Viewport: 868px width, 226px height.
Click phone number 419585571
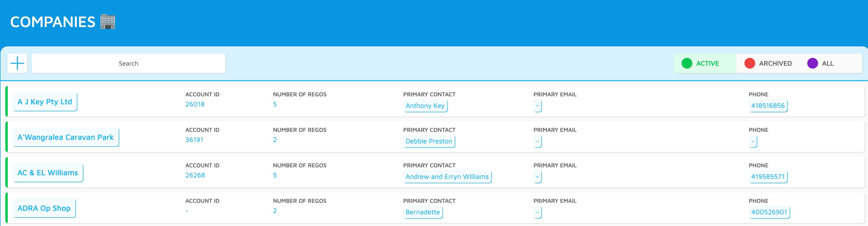(x=768, y=177)
